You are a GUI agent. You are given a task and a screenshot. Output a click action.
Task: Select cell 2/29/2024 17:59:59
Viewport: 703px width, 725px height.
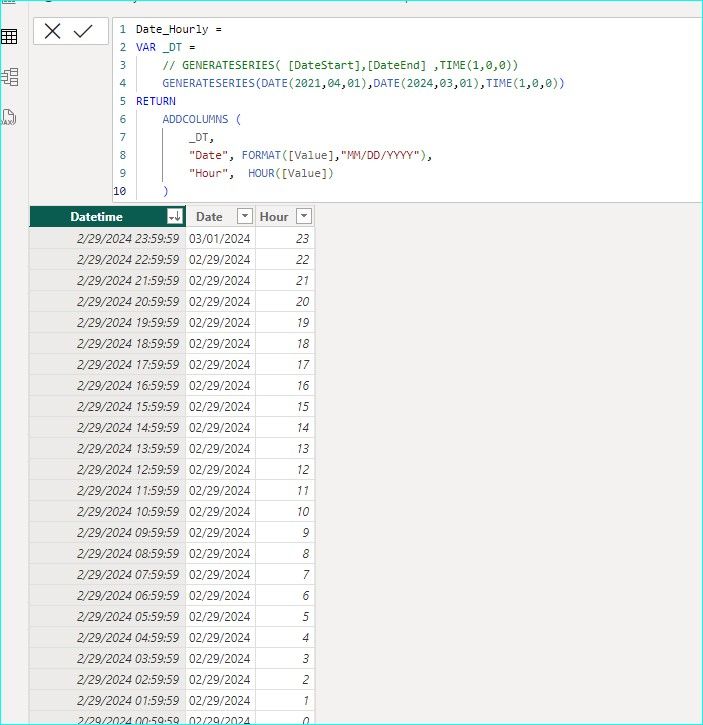pyautogui.click(x=107, y=365)
